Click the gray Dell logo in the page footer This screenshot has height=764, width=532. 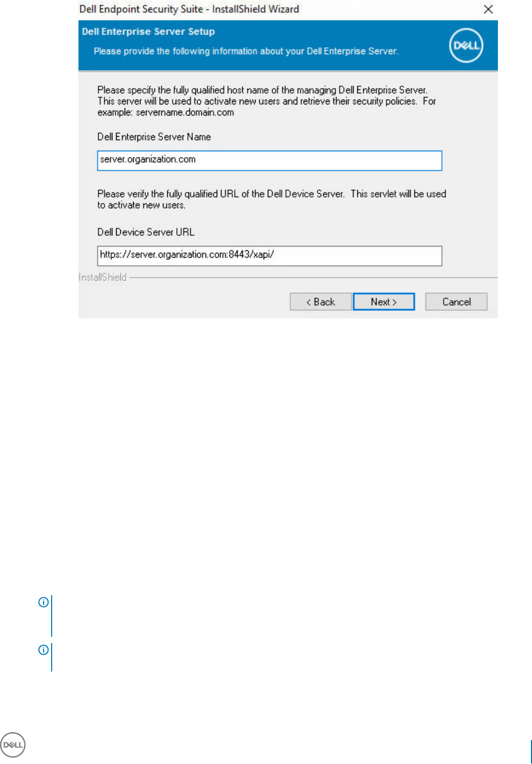click(13, 745)
